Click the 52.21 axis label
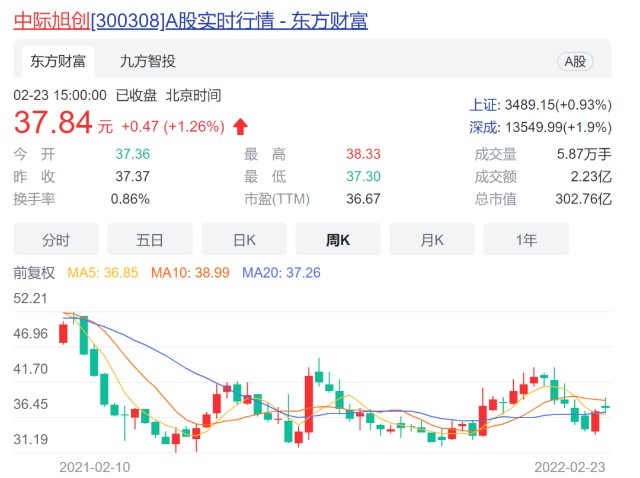 (30, 298)
